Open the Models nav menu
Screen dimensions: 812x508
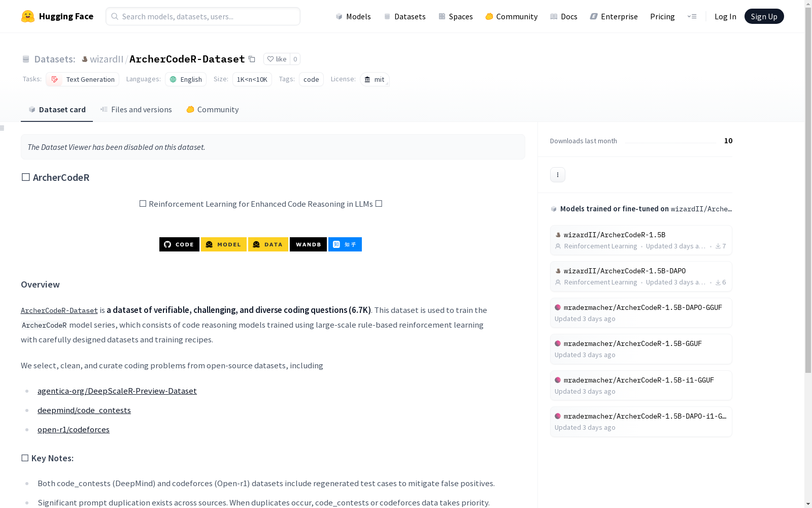pos(353,16)
